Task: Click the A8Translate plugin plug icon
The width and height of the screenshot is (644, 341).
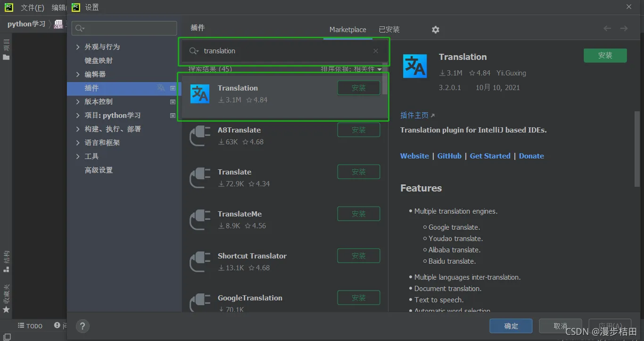Action: coord(200,136)
